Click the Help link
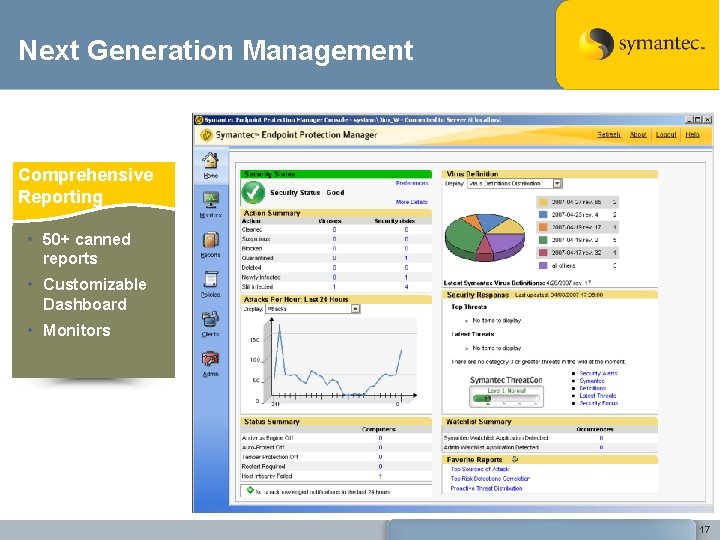 pyautogui.click(x=692, y=135)
